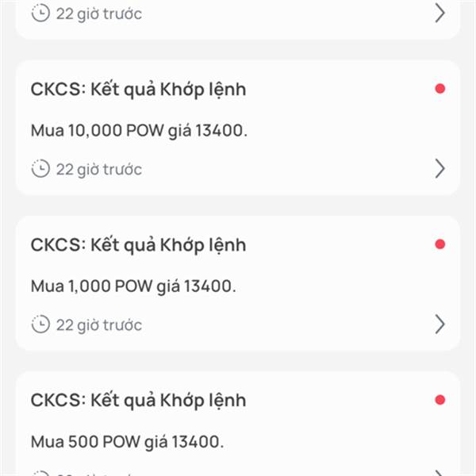This screenshot has height=476, width=476.
Task: Click '22 giờ trước' under 1,000 POW order
Action: click(x=99, y=325)
